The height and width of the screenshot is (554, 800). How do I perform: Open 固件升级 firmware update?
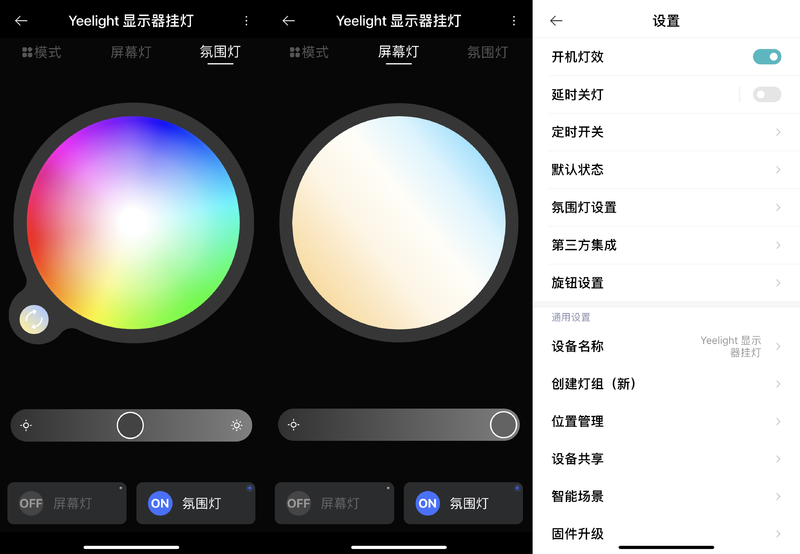(666, 534)
